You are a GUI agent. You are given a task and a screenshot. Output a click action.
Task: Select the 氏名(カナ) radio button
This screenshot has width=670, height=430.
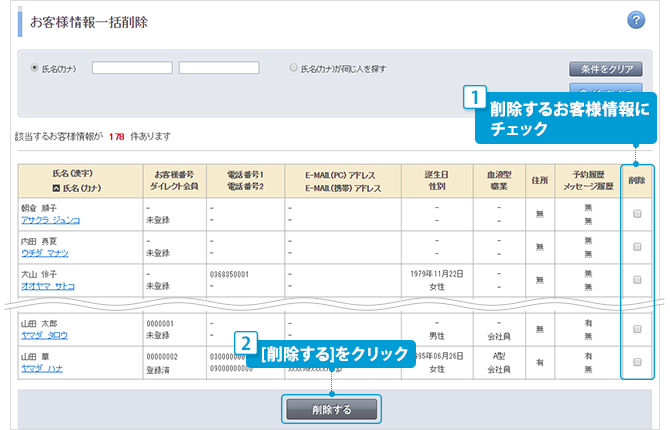[35, 68]
